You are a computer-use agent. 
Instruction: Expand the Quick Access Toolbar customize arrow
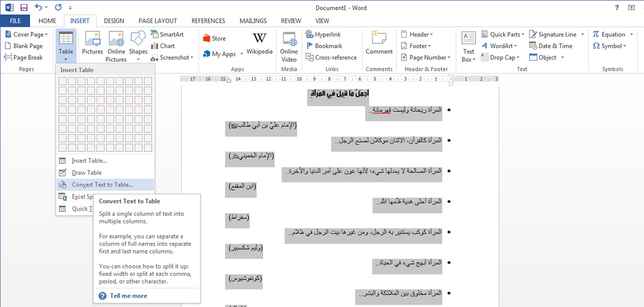coord(70,8)
